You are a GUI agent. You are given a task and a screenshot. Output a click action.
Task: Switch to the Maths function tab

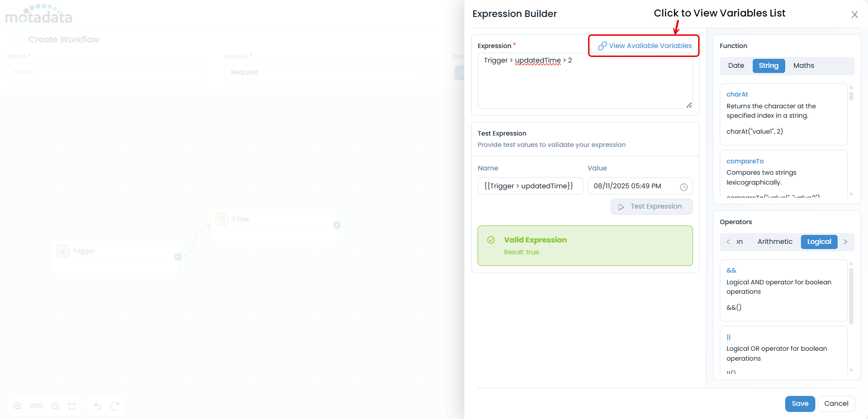pos(803,66)
